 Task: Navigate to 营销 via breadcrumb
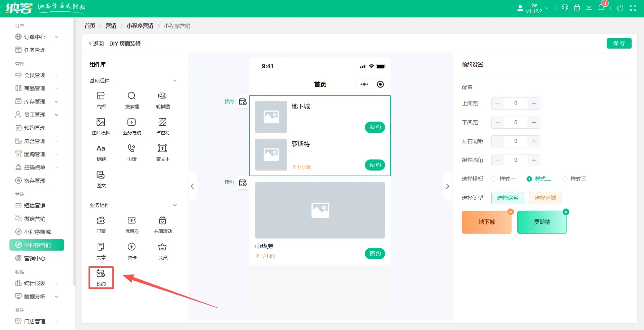(111, 26)
